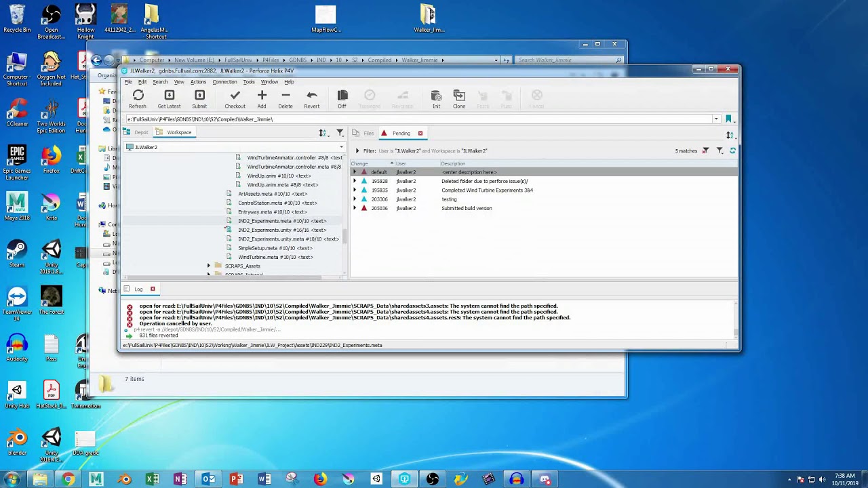Click the Add plus icon in toolbar

tap(262, 96)
